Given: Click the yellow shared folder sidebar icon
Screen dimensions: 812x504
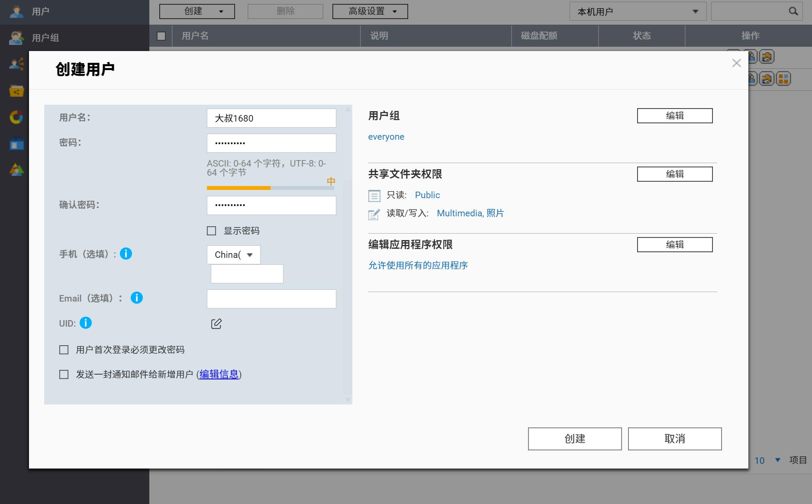Looking at the screenshot, I should 16,91.
